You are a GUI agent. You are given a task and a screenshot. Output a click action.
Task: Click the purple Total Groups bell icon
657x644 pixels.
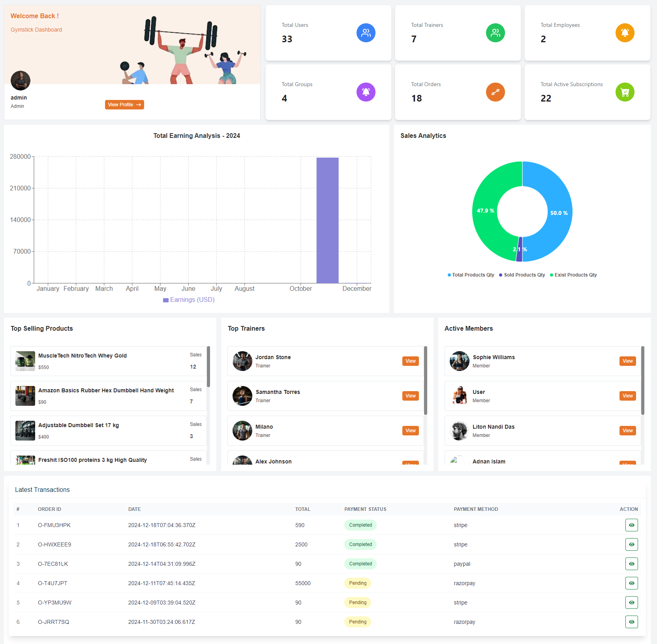tap(366, 92)
